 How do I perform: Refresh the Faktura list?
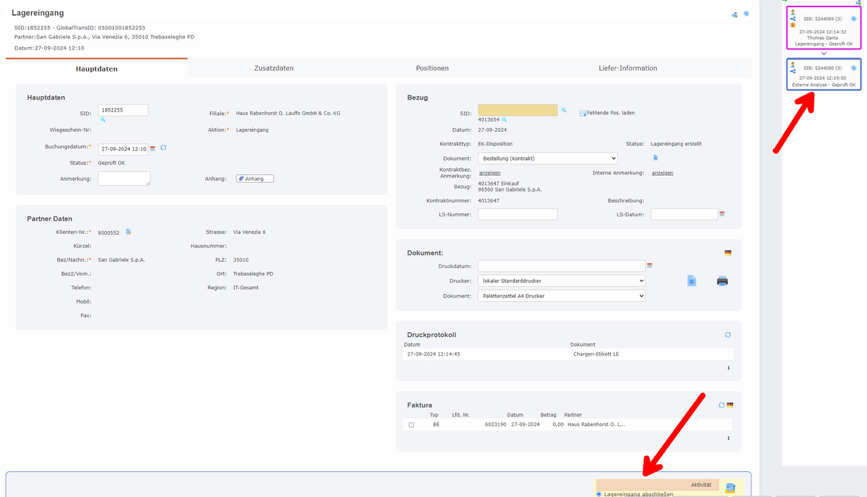[x=721, y=405]
